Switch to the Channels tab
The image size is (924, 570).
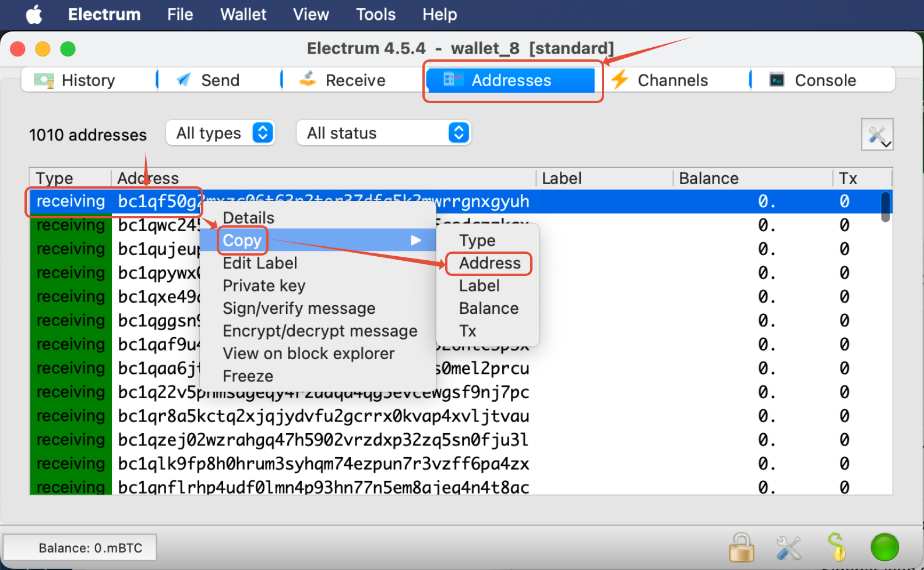click(x=673, y=80)
